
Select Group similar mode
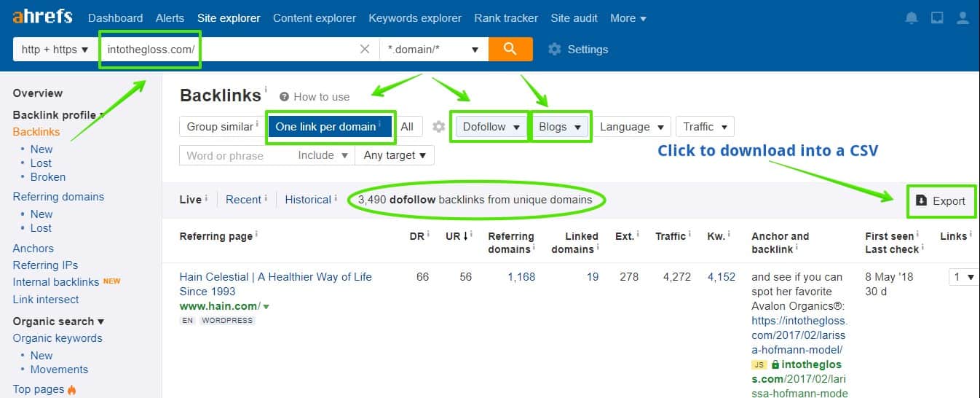click(222, 127)
